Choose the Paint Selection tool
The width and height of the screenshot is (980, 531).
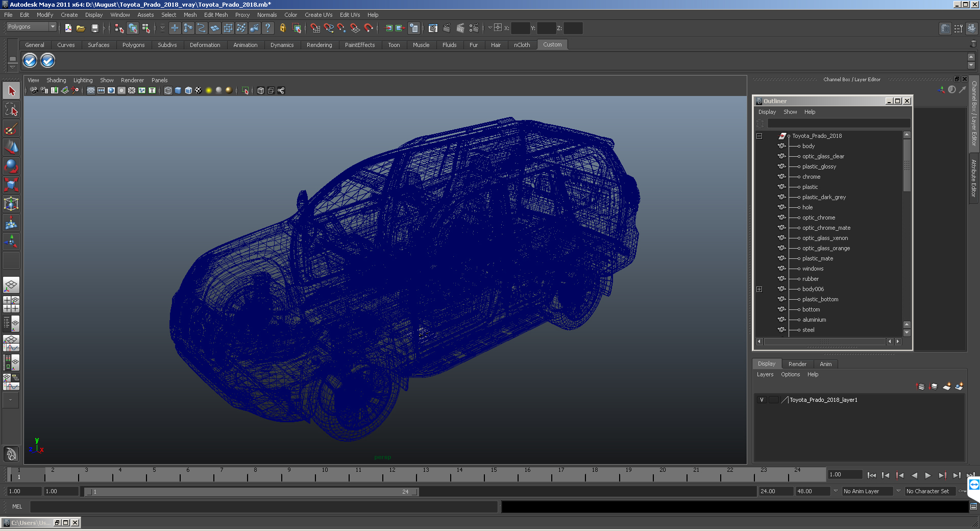pos(11,129)
